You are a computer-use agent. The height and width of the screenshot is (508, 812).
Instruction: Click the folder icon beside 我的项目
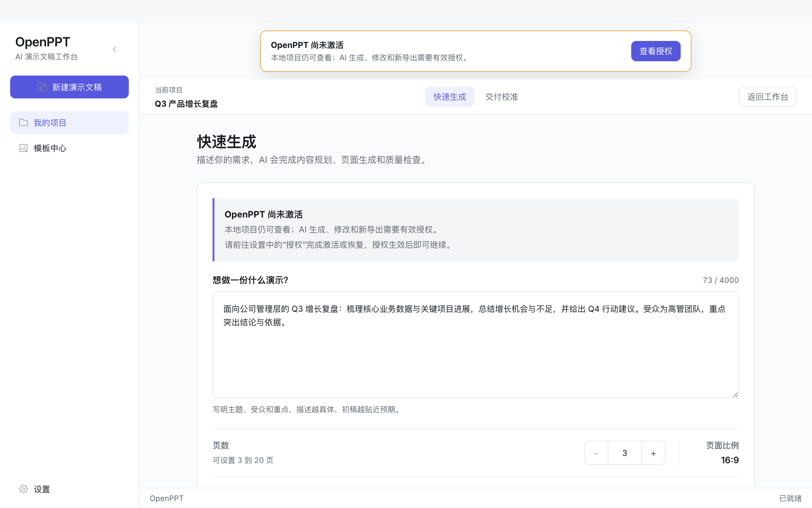tap(23, 122)
